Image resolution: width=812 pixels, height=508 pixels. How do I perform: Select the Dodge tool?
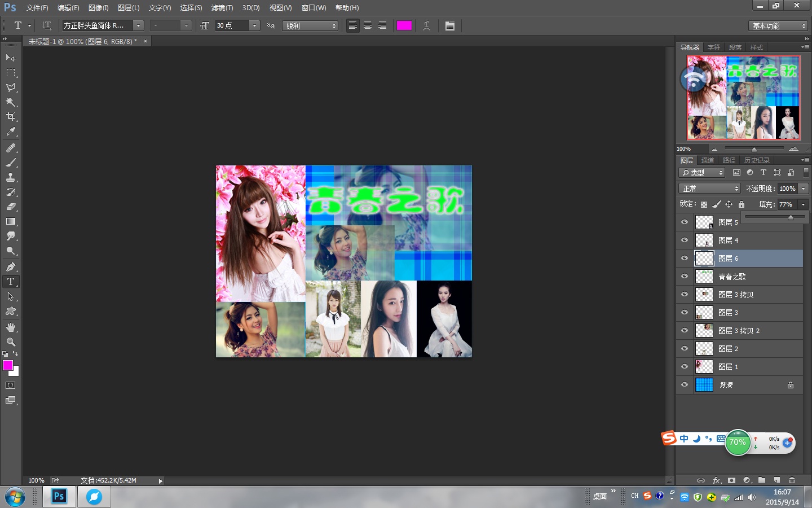click(x=11, y=251)
